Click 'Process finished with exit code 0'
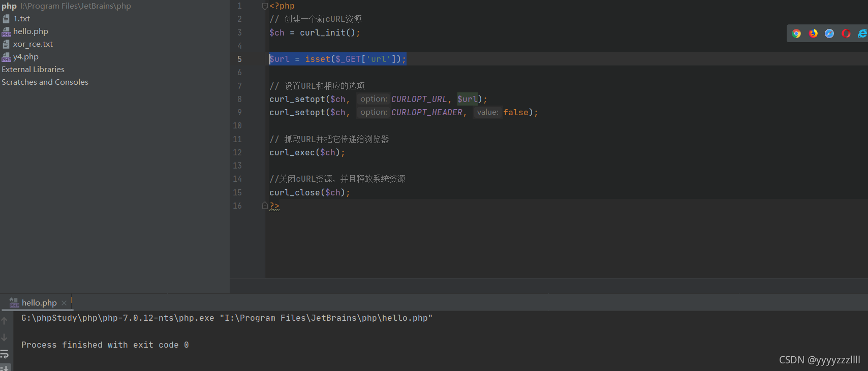This screenshot has width=868, height=371. tap(105, 345)
